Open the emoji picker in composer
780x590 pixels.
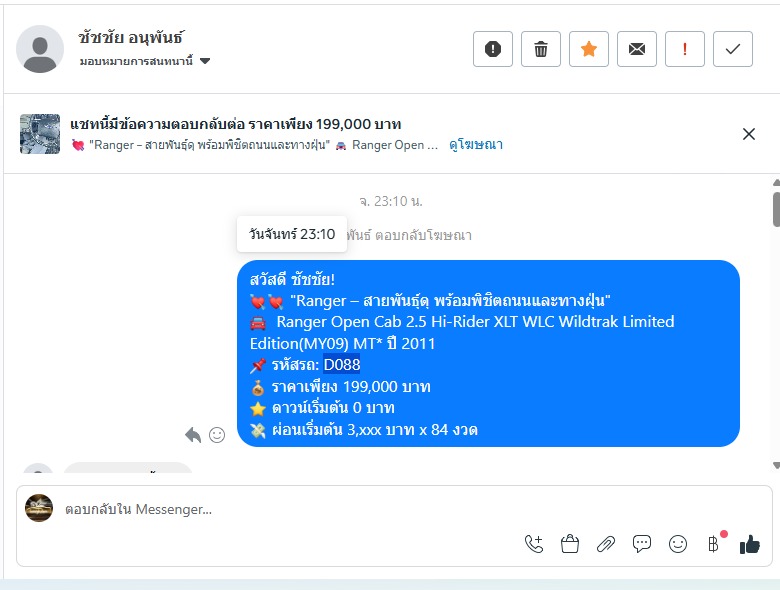pyautogui.click(x=678, y=544)
